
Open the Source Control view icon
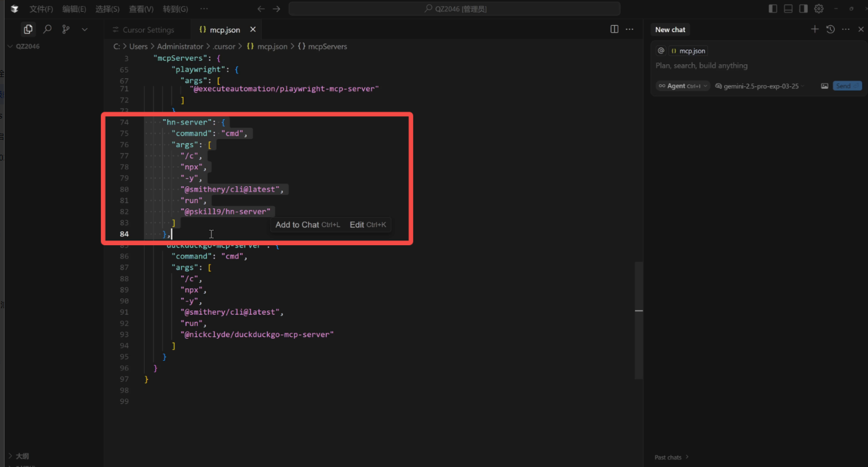click(x=65, y=29)
